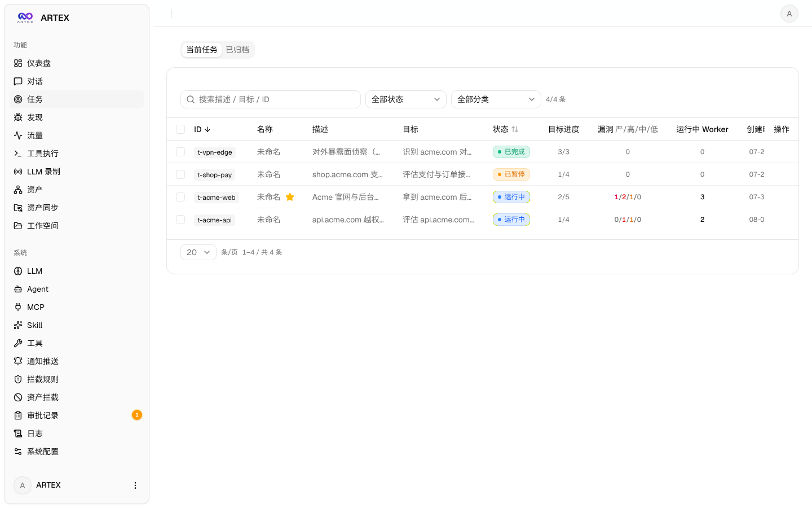
Task: Check the t-shop-pay row checkbox
Action: [180, 174]
